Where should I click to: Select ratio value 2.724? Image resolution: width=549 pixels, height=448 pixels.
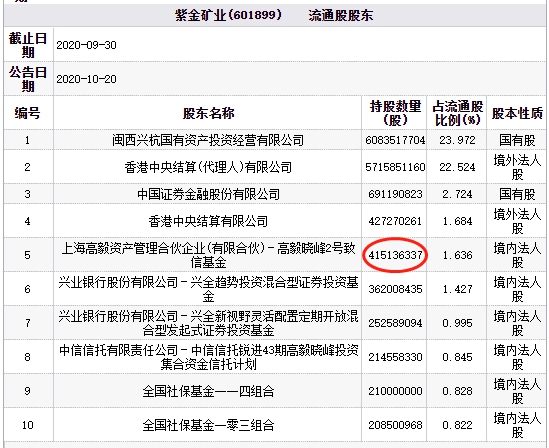[457, 194]
